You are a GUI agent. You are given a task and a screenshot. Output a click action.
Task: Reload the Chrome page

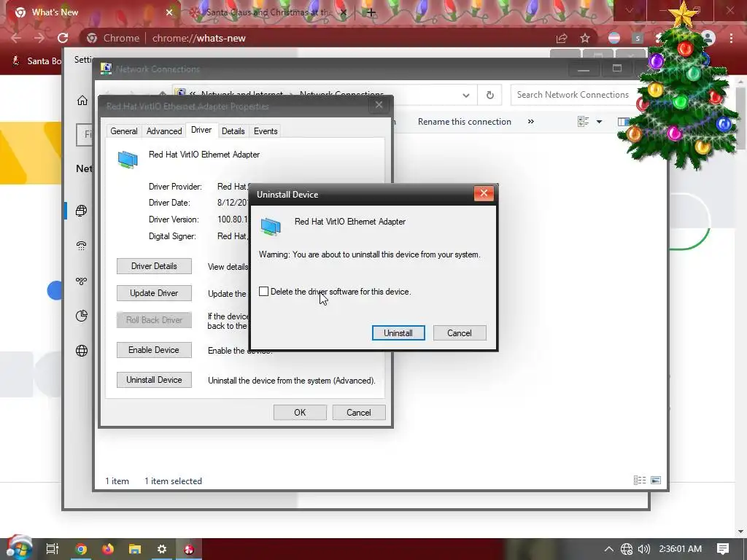(x=63, y=38)
